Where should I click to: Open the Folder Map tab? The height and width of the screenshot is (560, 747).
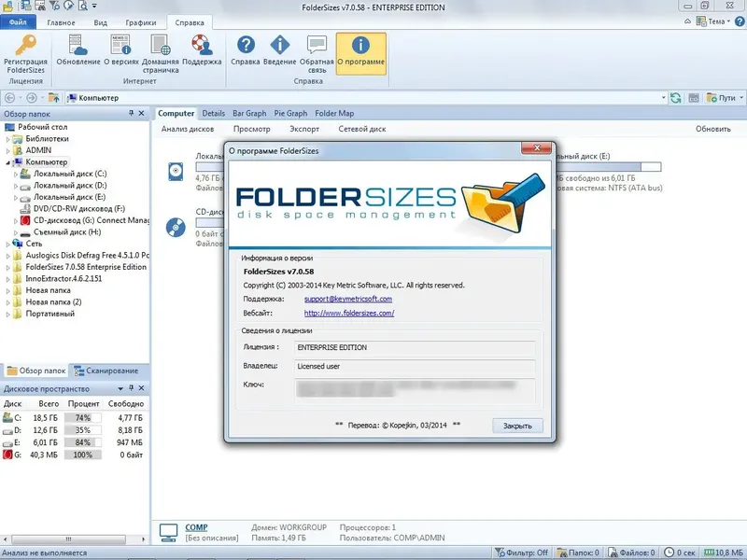click(334, 113)
